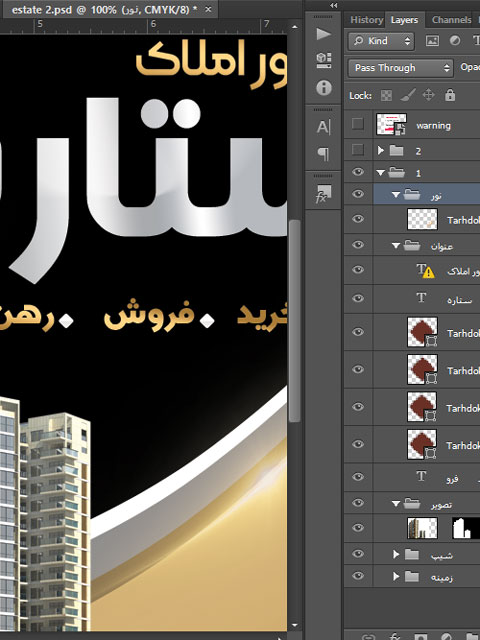Show the hidden warning layer
Viewport: 480px width, 640px height.
point(358,124)
